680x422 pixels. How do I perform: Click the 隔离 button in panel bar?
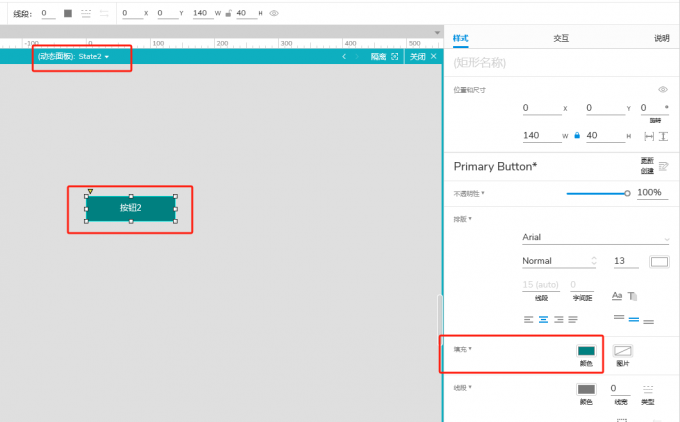coord(384,57)
